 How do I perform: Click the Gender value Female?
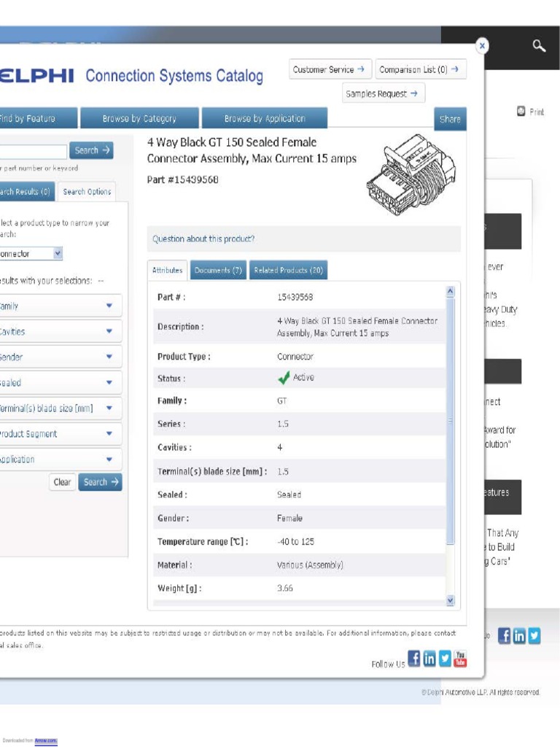point(289,519)
